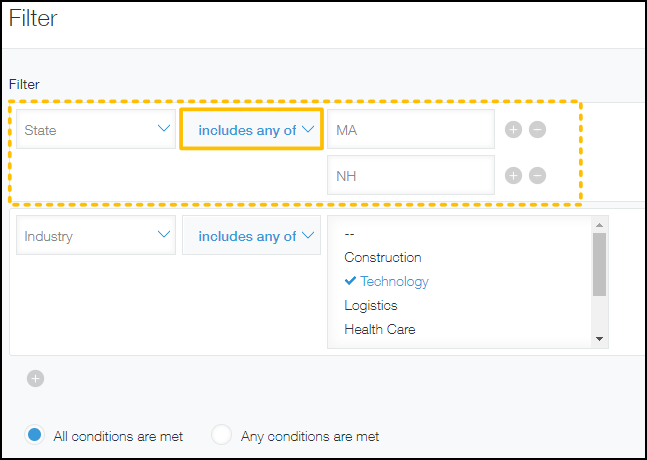Image resolution: width=647 pixels, height=460 pixels.
Task: Select the '--' blank Industry option
Action: click(350, 233)
